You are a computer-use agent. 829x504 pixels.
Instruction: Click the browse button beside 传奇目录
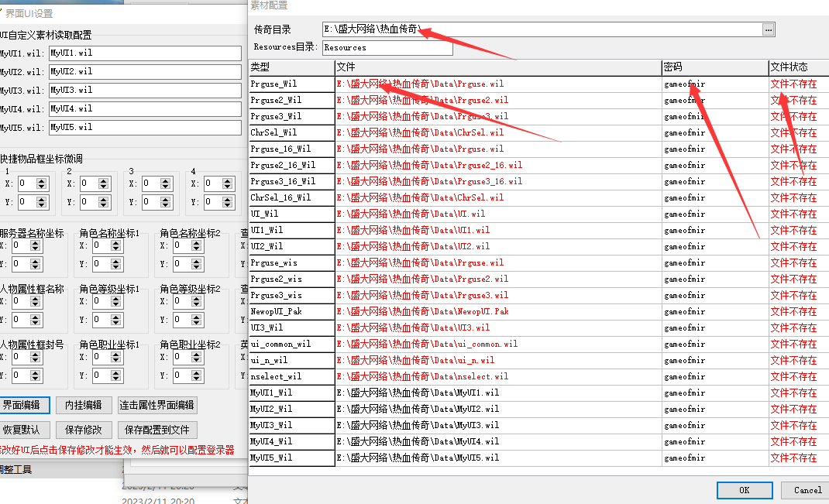(x=769, y=29)
